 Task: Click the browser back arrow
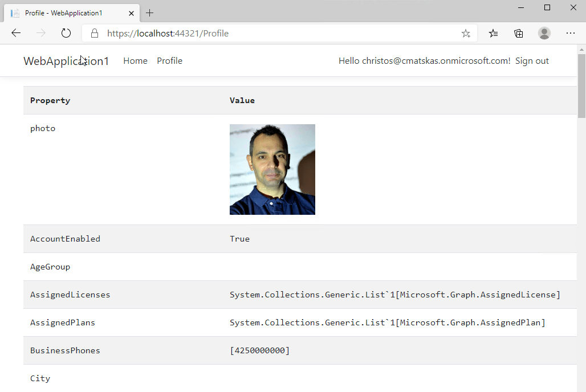click(x=16, y=33)
